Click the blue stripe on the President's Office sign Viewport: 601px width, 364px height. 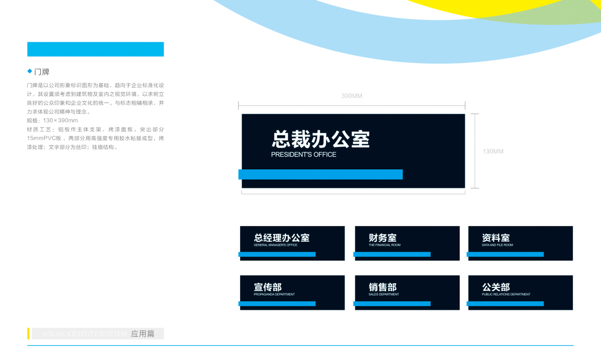point(320,174)
